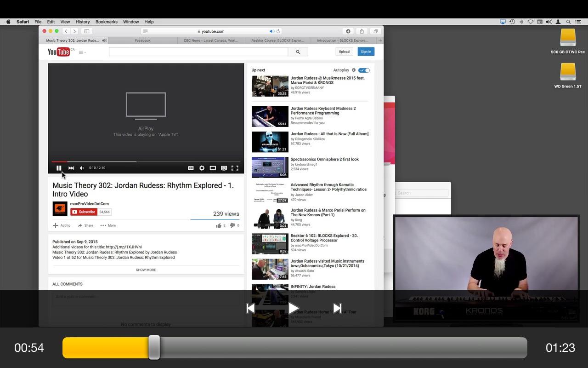Image resolution: width=588 pixels, height=368 pixels.
Task: Open YouTube player settings gear
Action: [202, 168]
